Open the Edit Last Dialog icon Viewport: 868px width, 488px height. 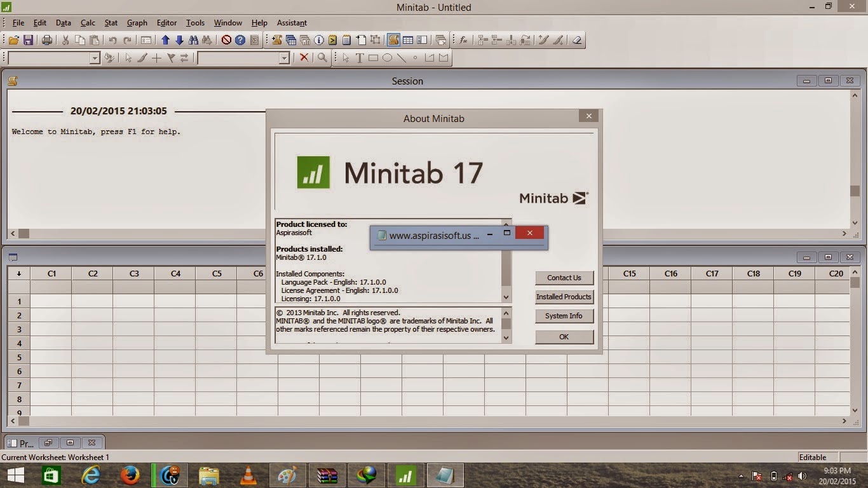(146, 40)
